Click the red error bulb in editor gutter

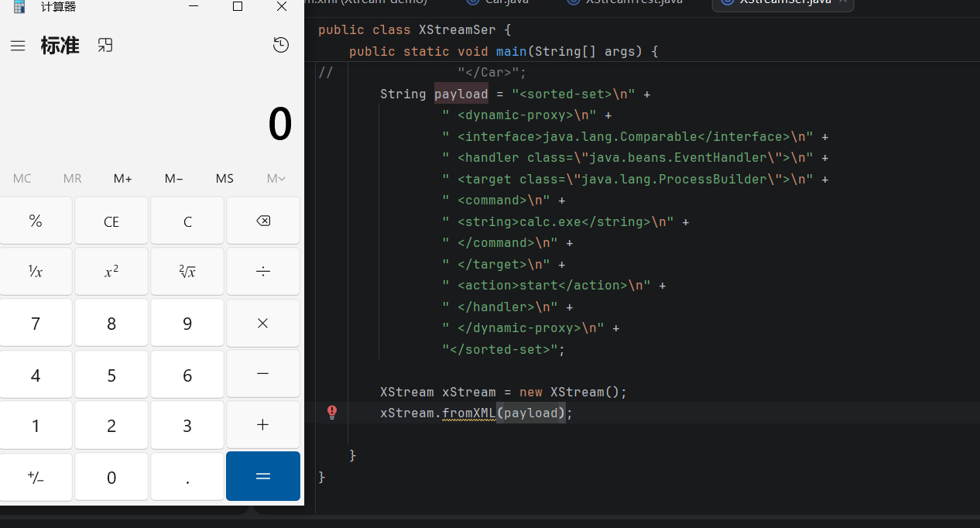pos(332,412)
